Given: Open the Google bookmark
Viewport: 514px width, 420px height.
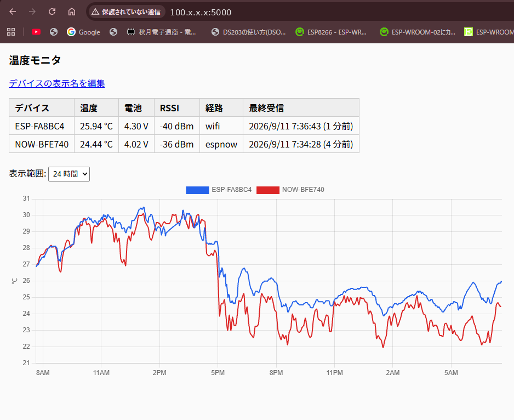Looking at the screenshot, I should click(84, 32).
